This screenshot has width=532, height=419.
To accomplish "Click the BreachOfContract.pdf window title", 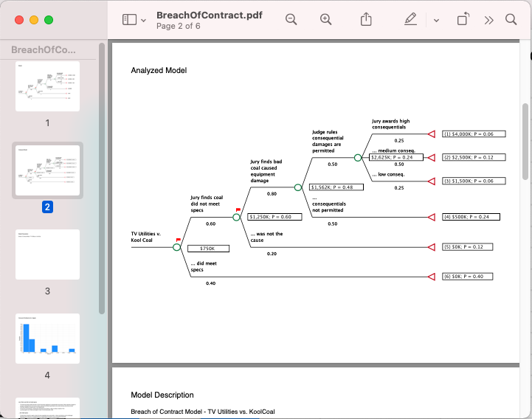I will 210,15.
